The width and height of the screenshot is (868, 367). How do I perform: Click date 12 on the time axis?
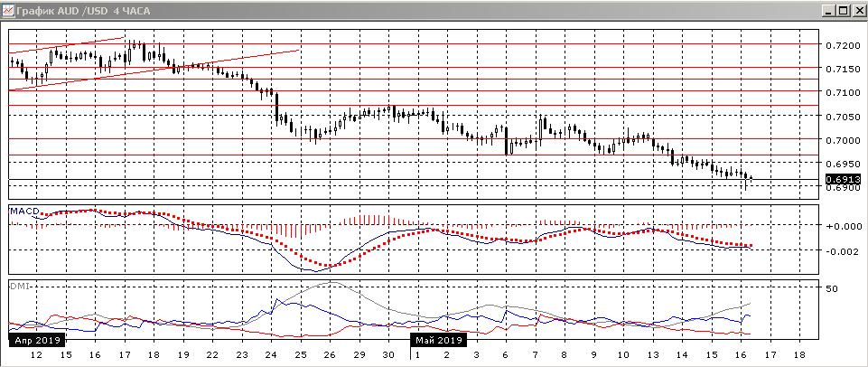click(36, 355)
